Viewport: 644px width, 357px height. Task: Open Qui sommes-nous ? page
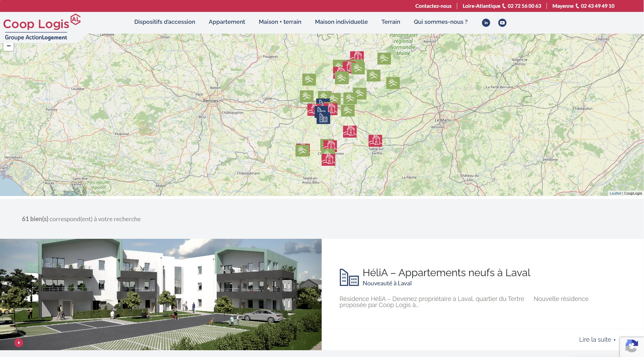441,22
